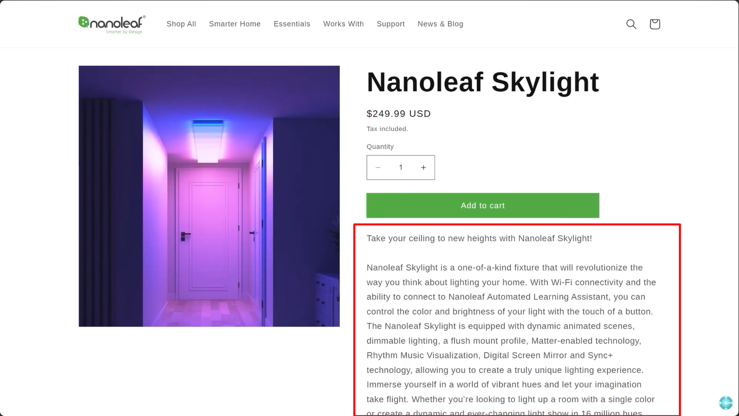Go to the Support menu
Viewport: 739px width, 416px height.
[390, 24]
